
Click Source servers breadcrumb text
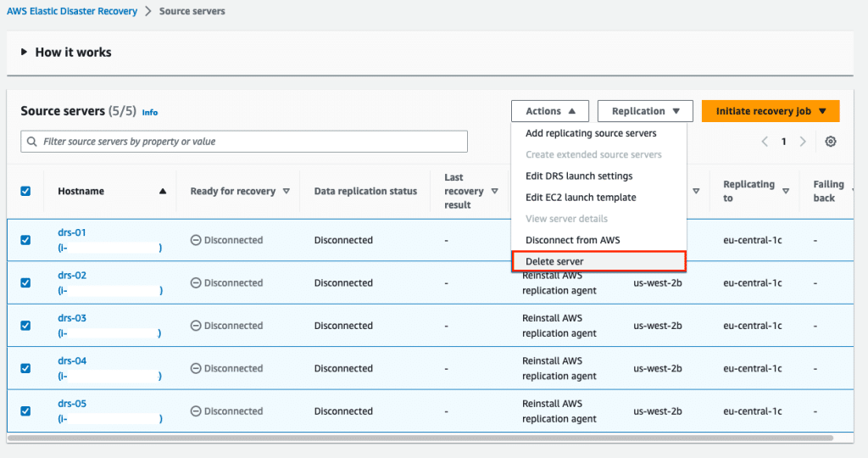point(192,11)
